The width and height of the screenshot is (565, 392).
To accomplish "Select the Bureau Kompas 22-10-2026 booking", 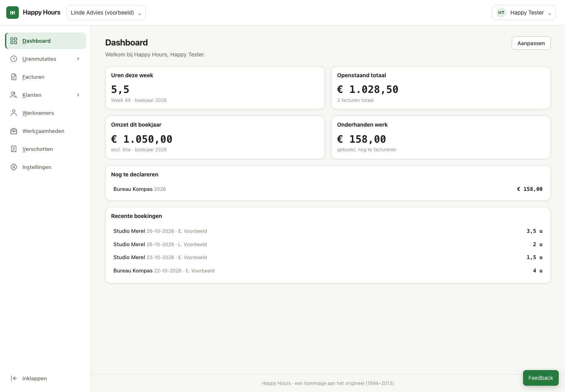I will coord(328,270).
